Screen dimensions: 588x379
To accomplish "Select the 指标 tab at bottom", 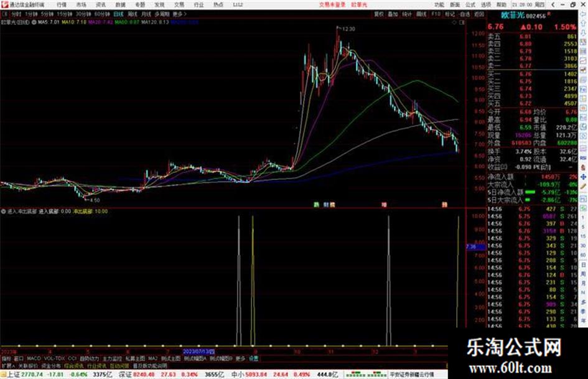I will coord(6,358).
